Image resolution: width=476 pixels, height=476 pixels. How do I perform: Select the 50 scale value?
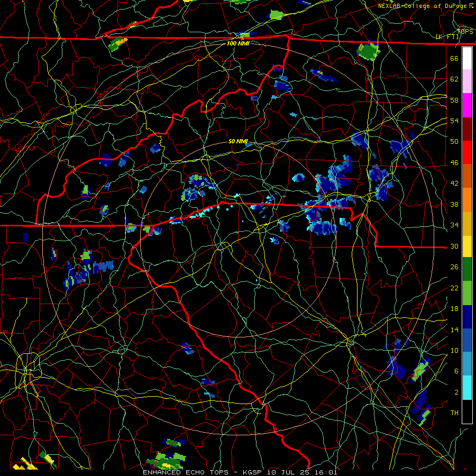[454, 142]
